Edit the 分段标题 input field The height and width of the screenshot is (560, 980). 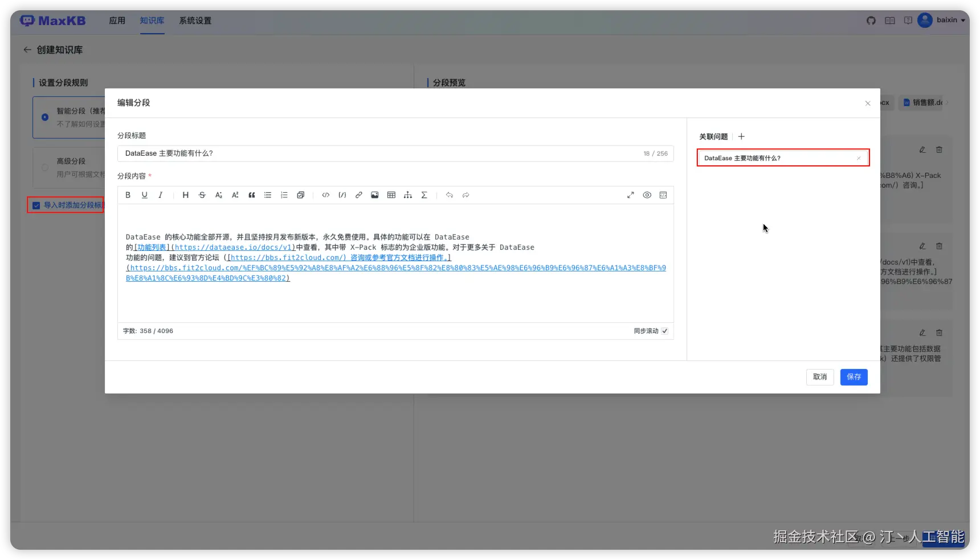point(395,153)
